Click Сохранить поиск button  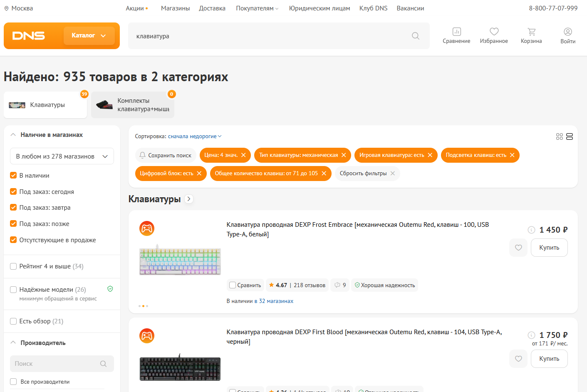pyautogui.click(x=166, y=155)
